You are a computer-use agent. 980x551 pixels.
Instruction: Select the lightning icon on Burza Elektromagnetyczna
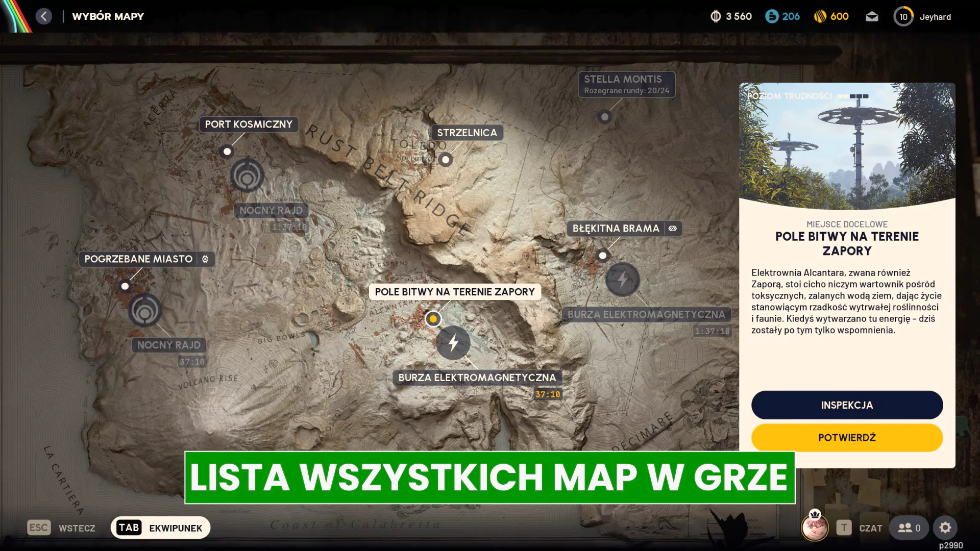tap(453, 343)
